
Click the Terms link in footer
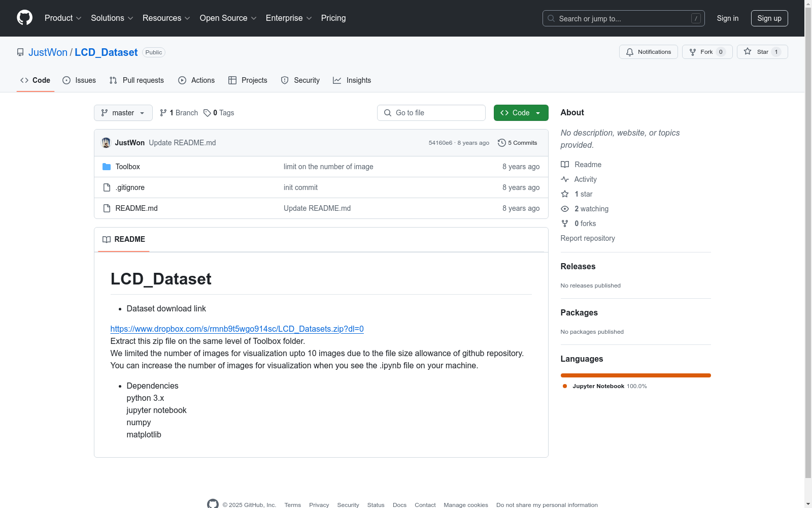293,505
